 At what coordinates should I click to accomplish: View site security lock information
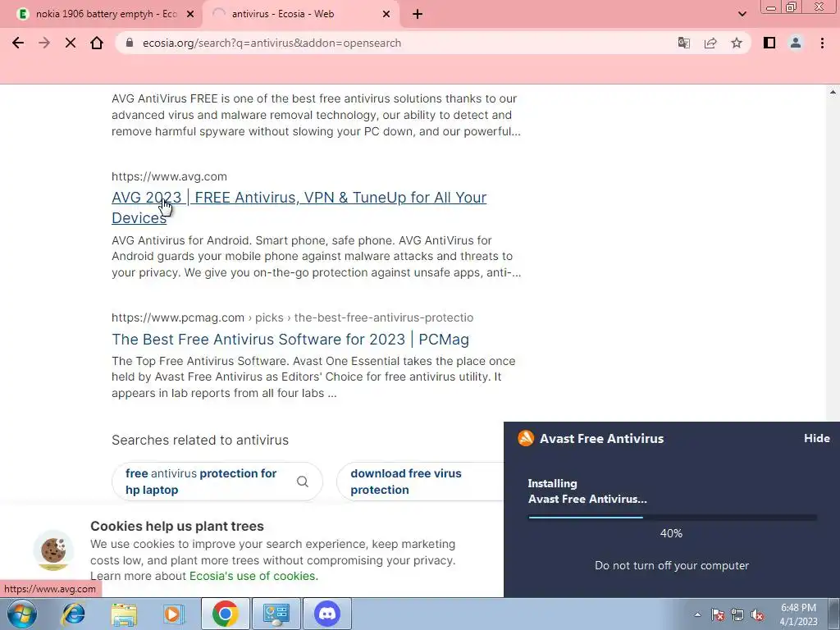click(129, 43)
